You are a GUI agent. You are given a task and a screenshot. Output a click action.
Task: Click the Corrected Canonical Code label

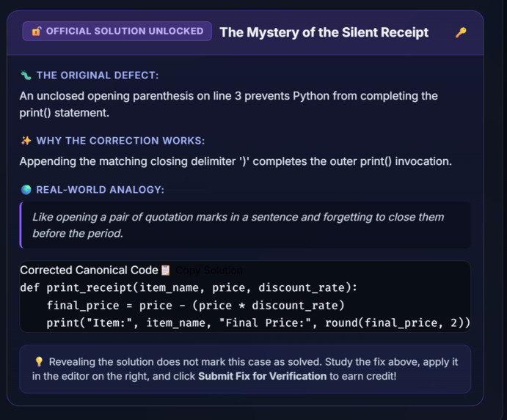coord(89,270)
